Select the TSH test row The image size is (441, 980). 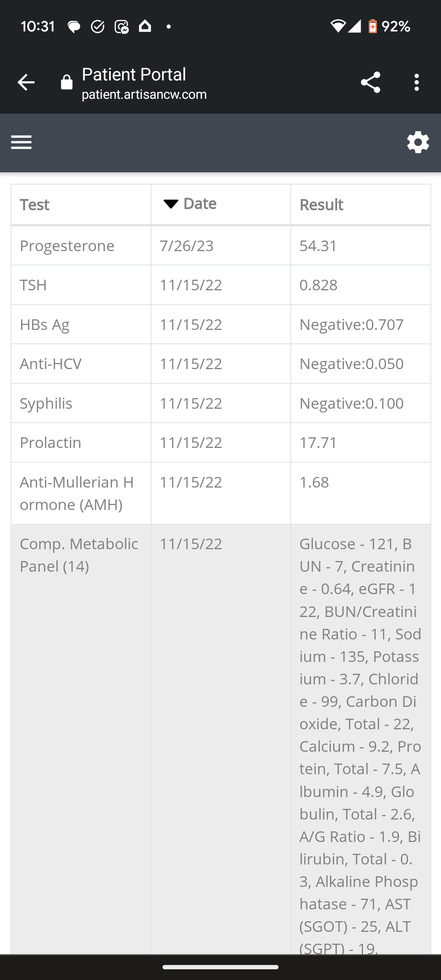[33, 285]
